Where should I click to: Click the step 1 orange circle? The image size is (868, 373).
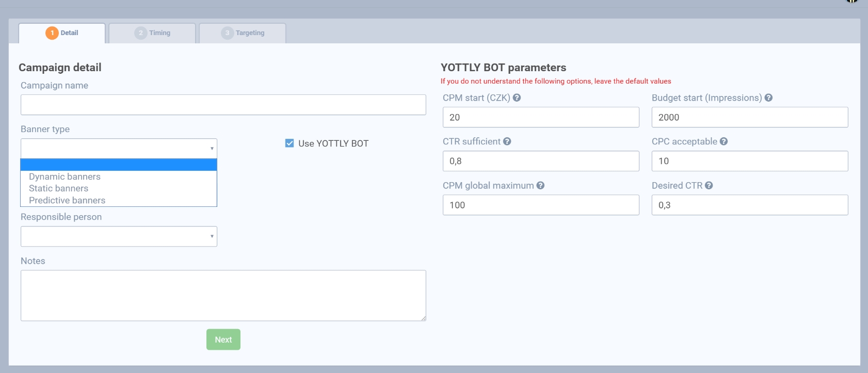click(x=52, y=33)
